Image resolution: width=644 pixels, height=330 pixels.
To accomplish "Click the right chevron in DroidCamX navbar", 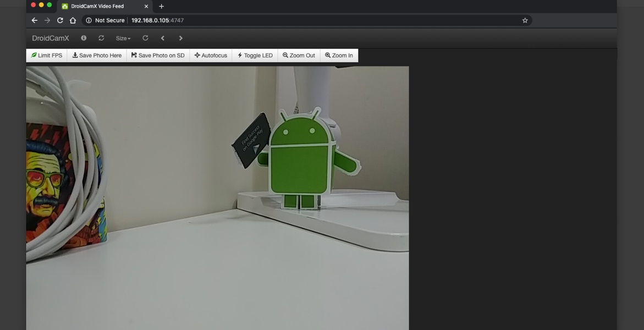I will (181, 38).
